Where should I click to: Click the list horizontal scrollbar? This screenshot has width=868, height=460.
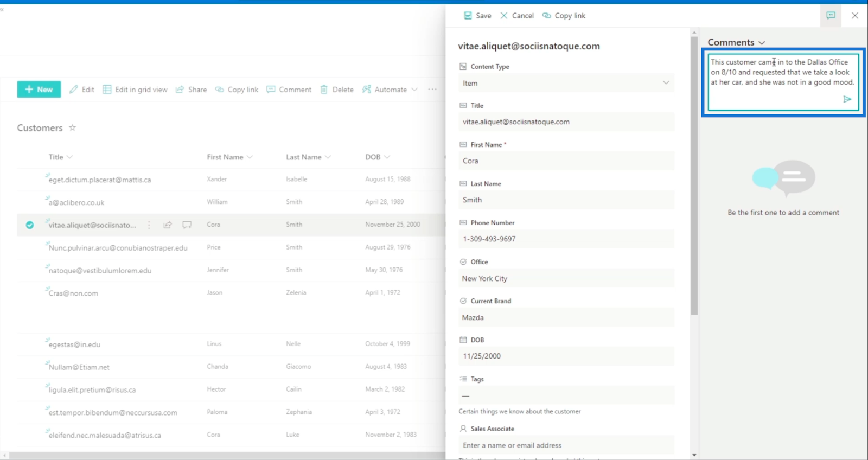227,455
